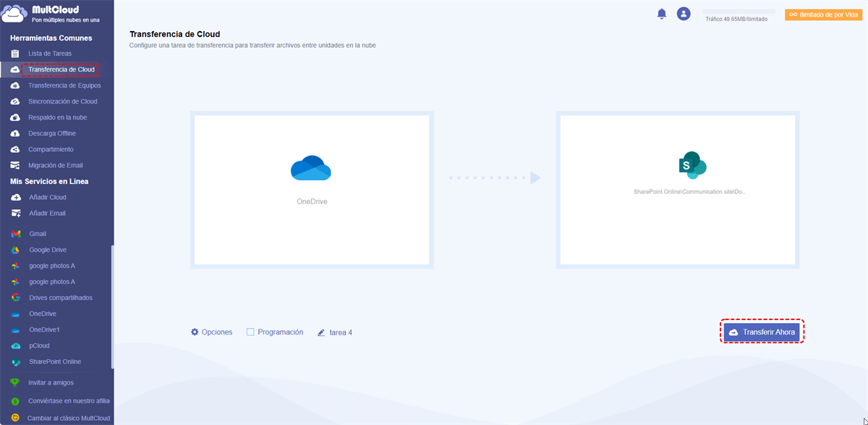
Task: Select the first google photos A account
Action: [x=52, y=266]
